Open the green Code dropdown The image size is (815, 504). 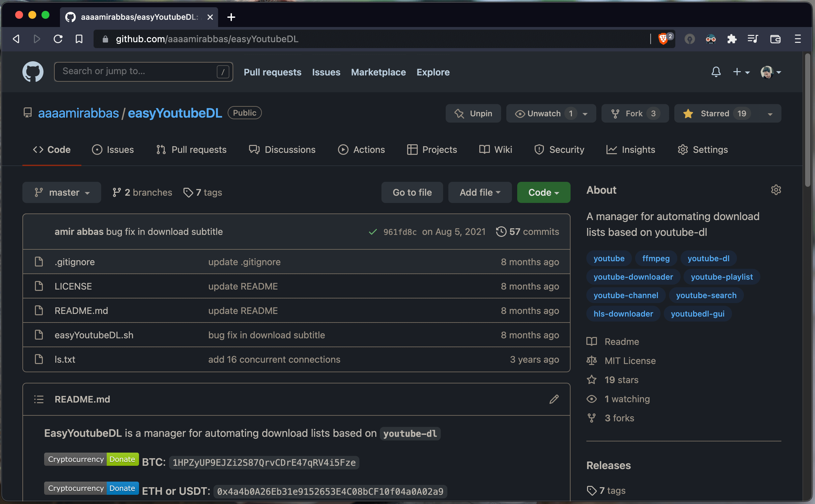[x=543, y=192]
